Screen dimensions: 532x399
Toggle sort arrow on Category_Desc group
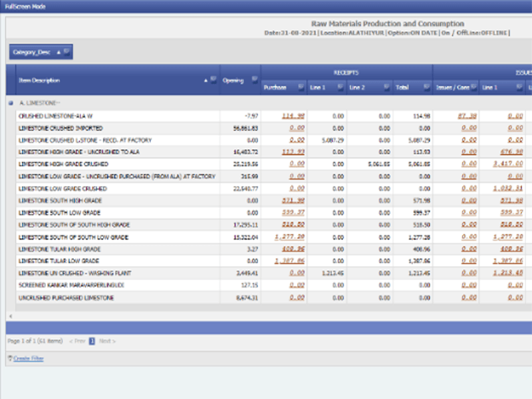[59, 53]
